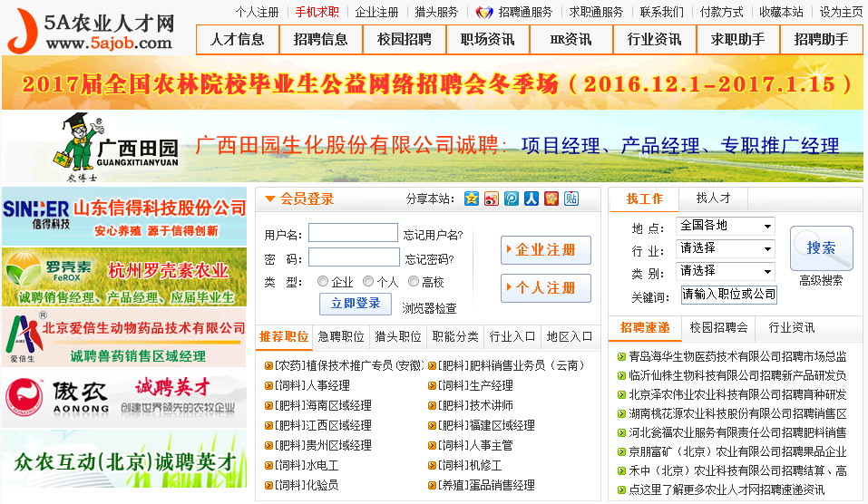
Task: Select the 地区入口 tab
Action: coord(570,337)
